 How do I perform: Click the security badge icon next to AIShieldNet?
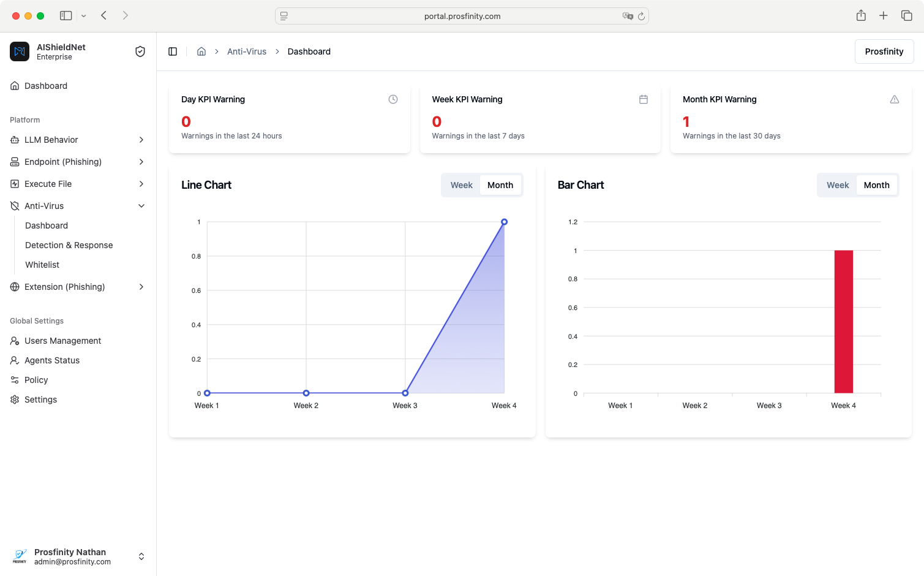click(x=140, y=51)
